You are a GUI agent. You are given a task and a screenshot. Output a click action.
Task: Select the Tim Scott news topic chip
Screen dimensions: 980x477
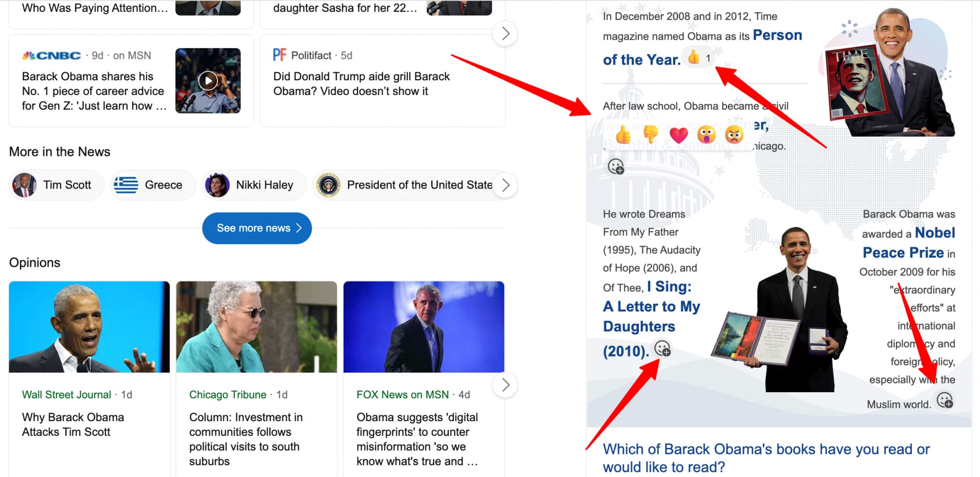57,185
